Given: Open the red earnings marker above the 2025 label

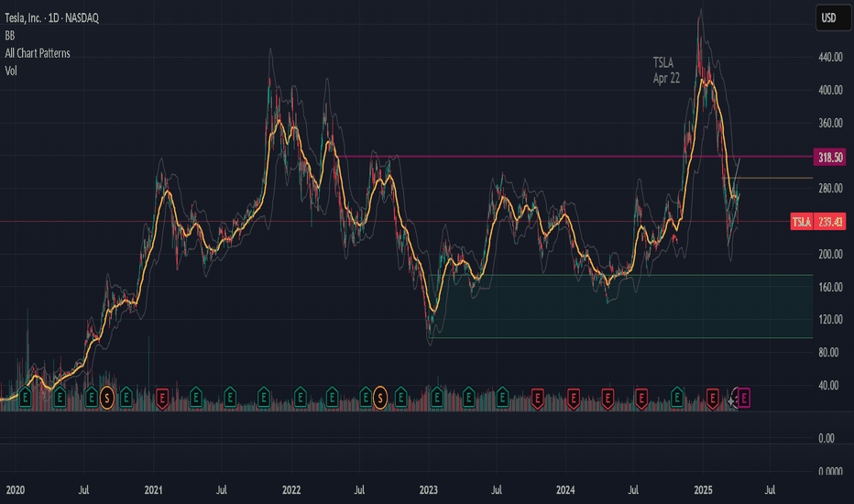Looking at the screenshot, I should click(x=712, y=399).
